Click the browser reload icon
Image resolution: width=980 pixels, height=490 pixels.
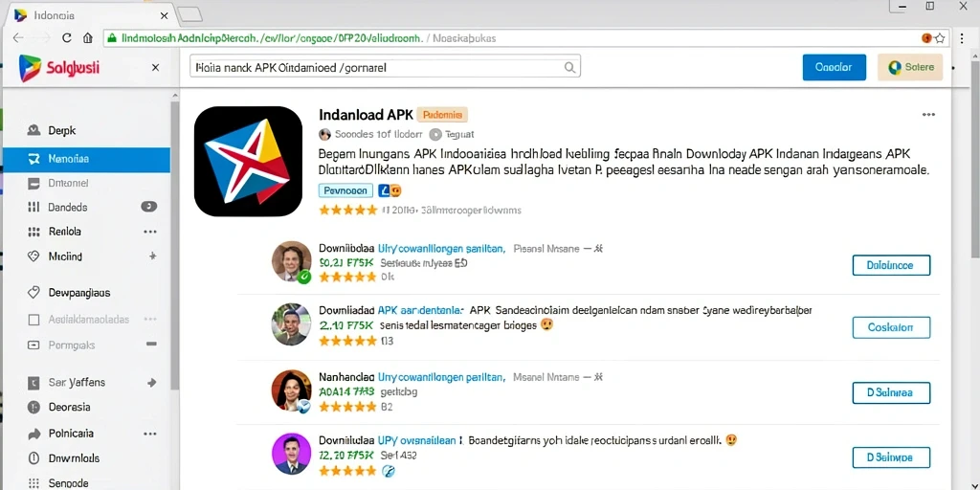pos(67,38)
